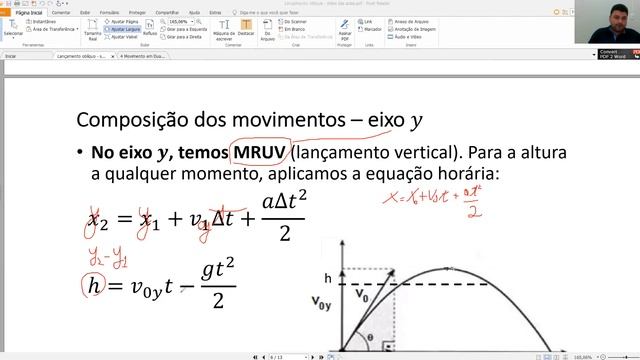Select Máquina de escrever typewriter tool
The height and width of the screenshot is (360, 640).
coord(224,30)
